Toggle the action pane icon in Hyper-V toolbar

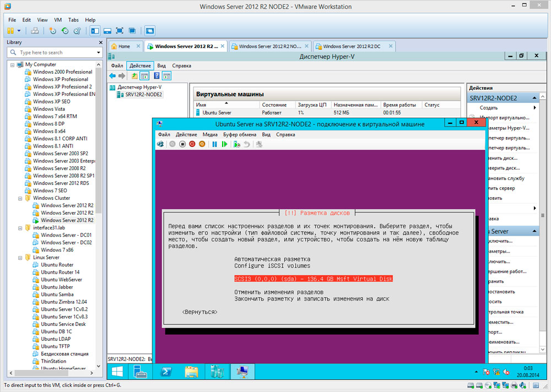[x=166, y=76]
